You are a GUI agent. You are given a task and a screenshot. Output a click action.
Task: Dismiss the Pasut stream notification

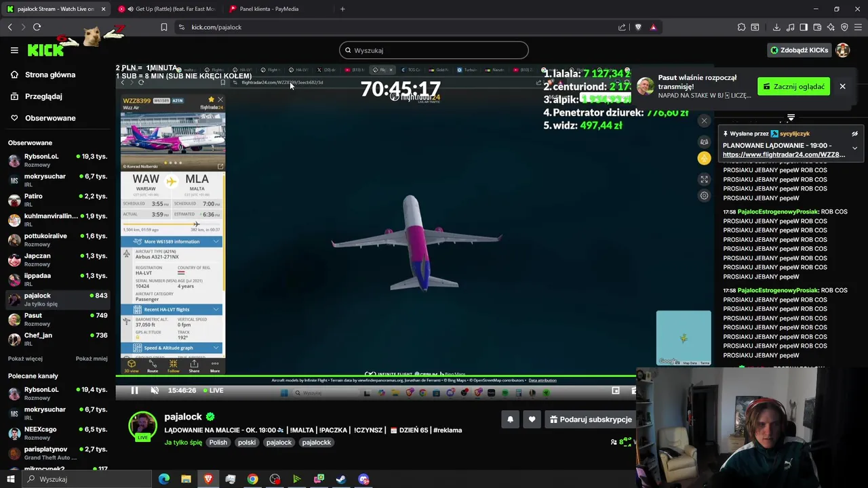tap(842, 87)
